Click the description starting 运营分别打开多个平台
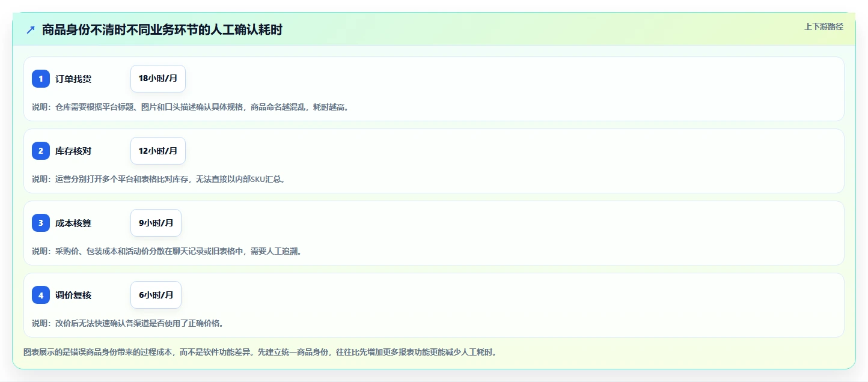The width and height of the screenshot is (868, 382). pos(158,179)
